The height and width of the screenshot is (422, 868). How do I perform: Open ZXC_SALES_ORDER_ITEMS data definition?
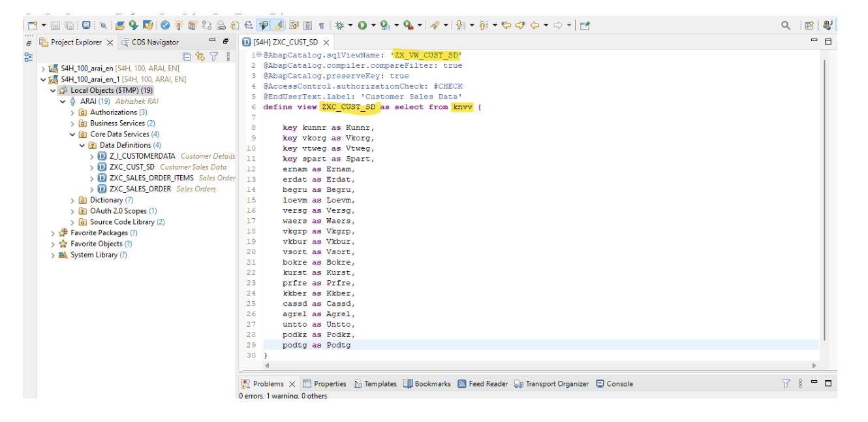[151, 178]
